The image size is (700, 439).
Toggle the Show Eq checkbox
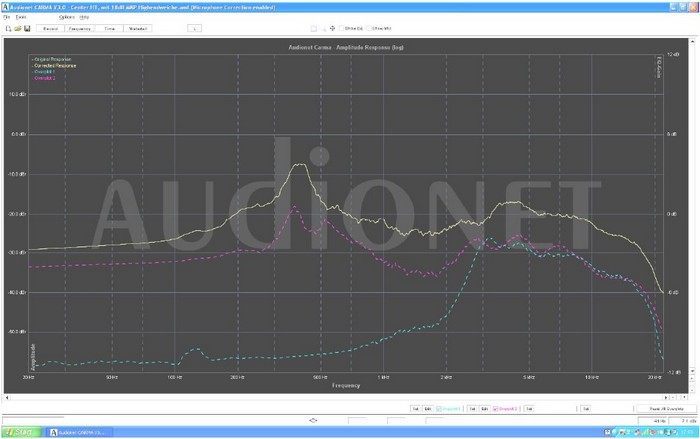(x=342, y=28)
